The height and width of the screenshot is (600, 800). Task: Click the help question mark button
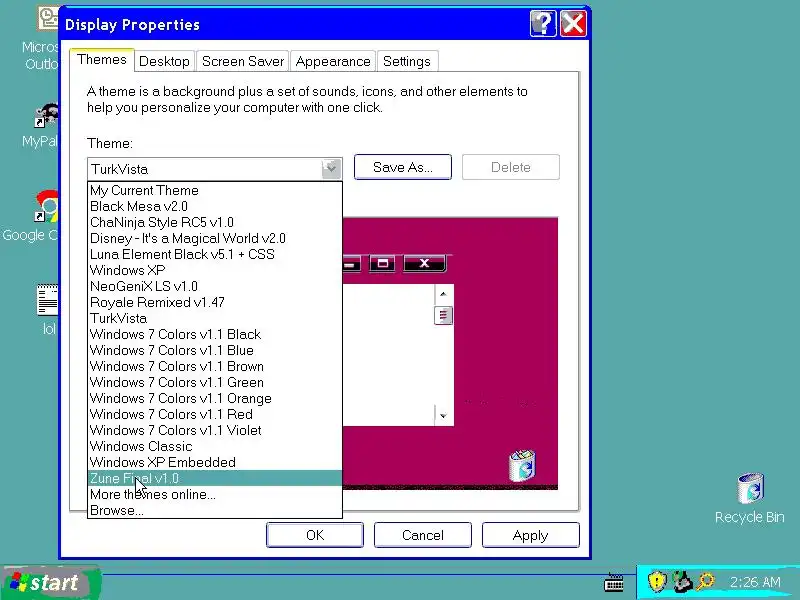[543, 23]
